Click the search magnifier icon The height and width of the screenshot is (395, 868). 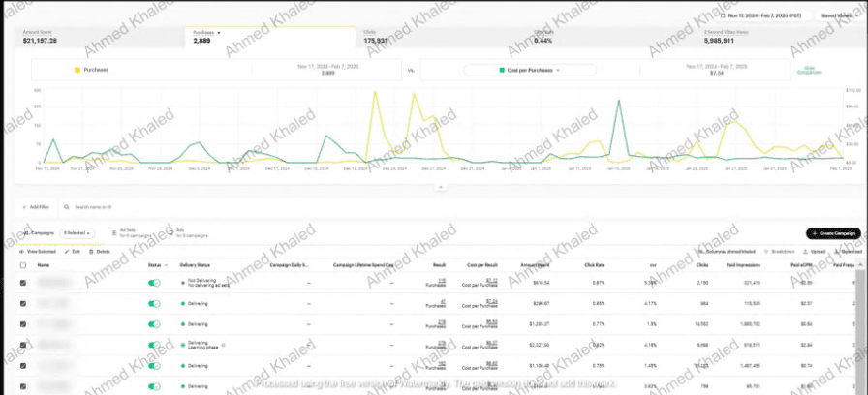coord(67,207)
